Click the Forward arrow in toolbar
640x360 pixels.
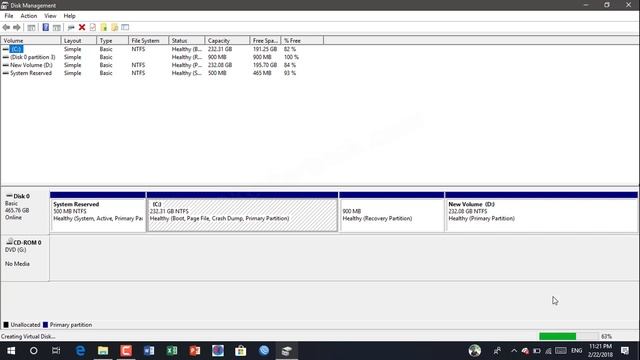point(17,27)
